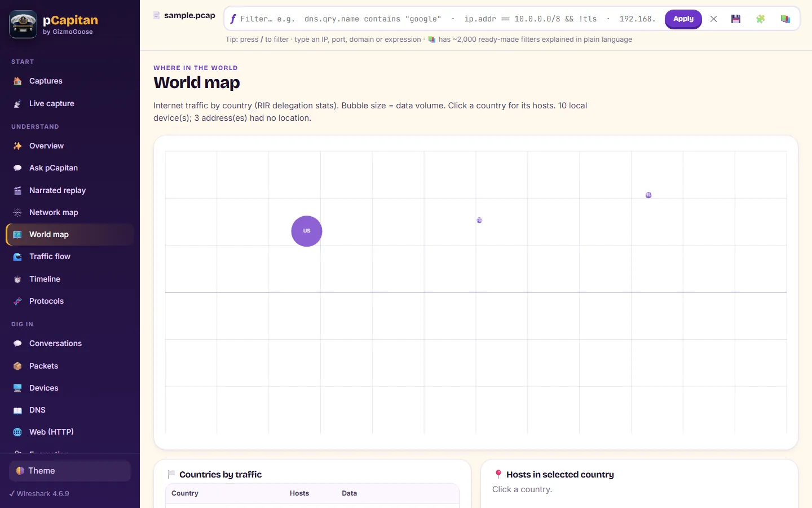This screenshot has height=508, width=812.
Task: Click the Devices computer icon
Action: click(x=17, y=388)
